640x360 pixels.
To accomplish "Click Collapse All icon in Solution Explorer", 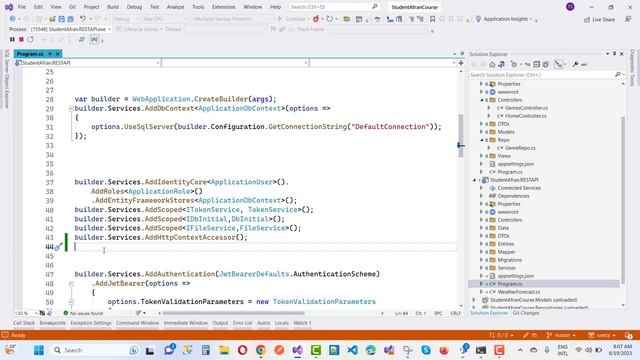I will coord(537,64).
